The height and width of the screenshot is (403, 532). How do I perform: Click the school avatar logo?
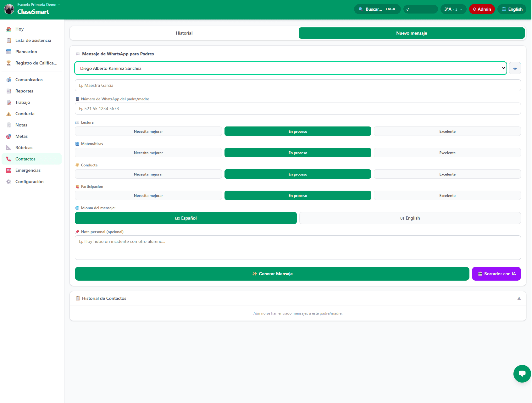pyautogui.click(x=9, y=9)
